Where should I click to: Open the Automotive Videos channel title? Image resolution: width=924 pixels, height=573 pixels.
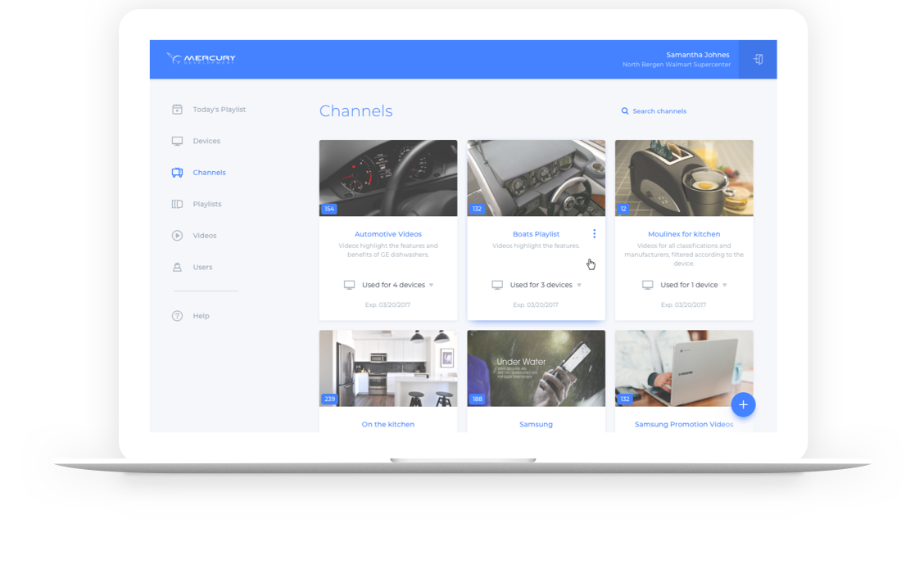pyautogui.click(x=387, y=234)
